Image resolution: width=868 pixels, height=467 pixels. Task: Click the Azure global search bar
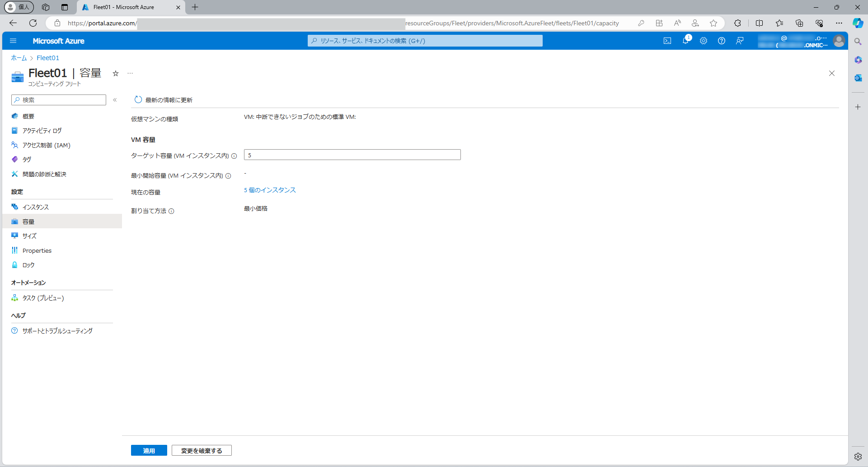point(425,41)
